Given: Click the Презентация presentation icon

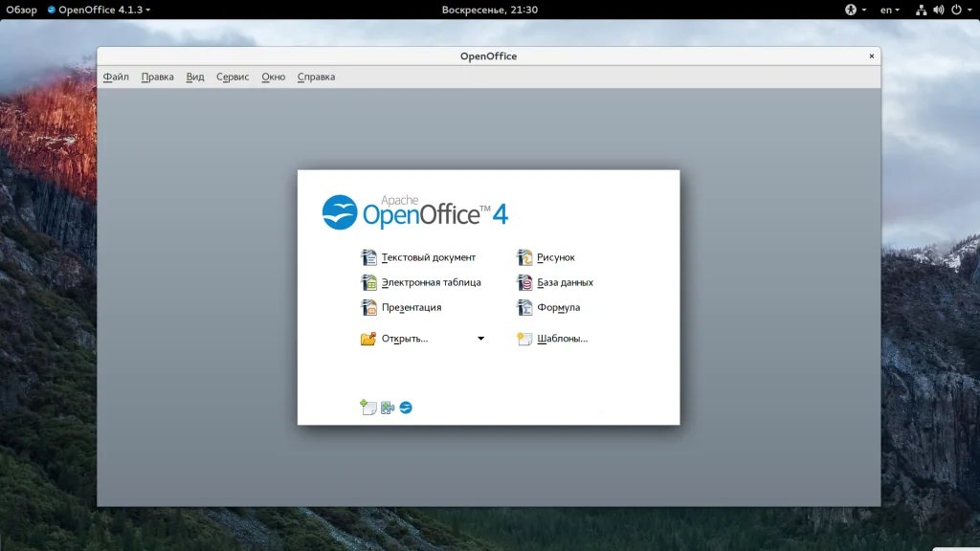Looking at the screenshot, I should (368, 308).
